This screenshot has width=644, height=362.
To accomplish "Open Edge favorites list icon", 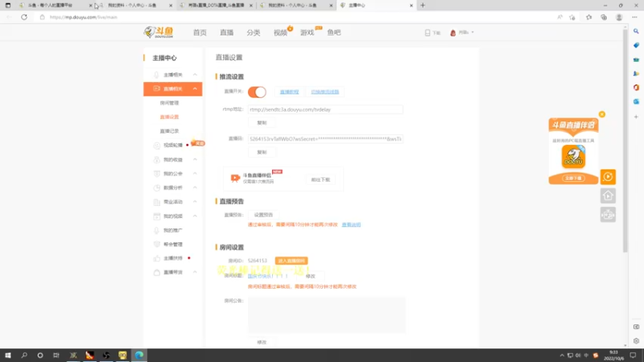I will (589, 17).
